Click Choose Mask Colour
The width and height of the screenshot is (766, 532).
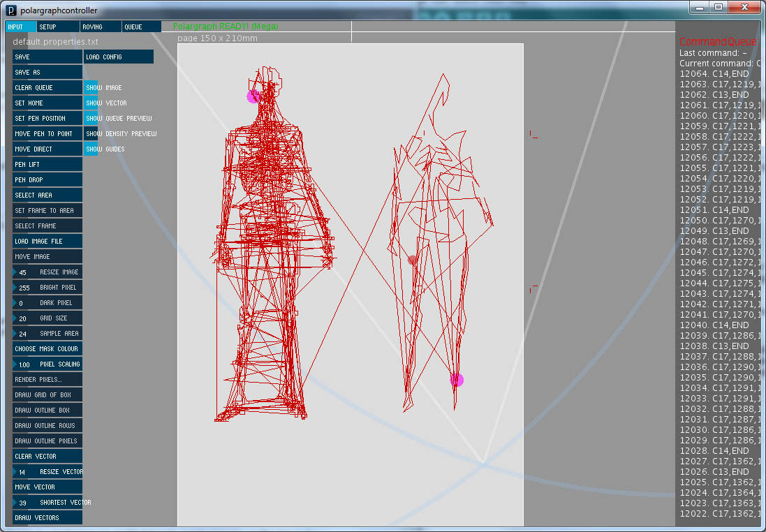point(47,349)
